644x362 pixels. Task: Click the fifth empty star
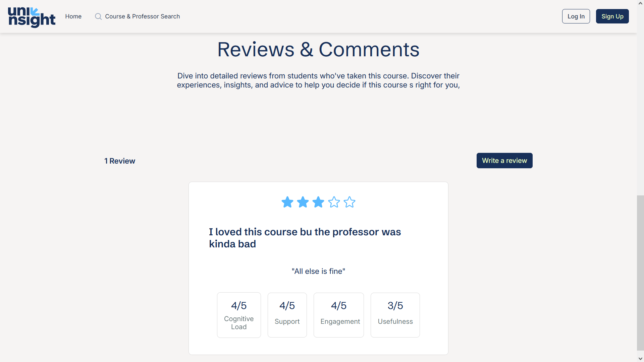click(349, 202)
